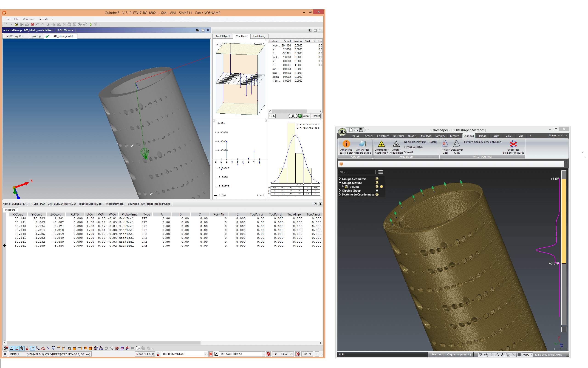The height and width of the screenshot is (368, 588).
Task: Expand Système de Coordonnées tree node
Action: pyautogui.click(x=340, y=195)
